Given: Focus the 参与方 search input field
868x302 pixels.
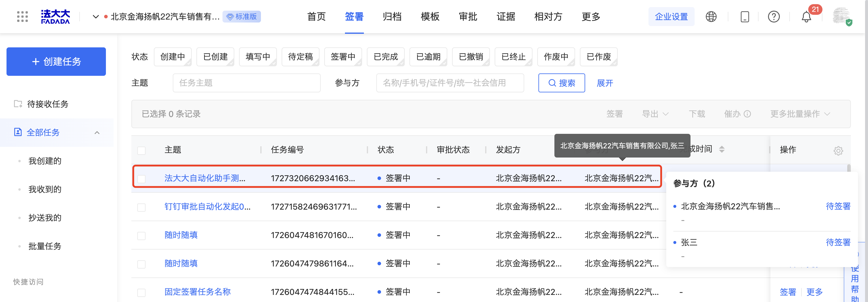Looking at the screenshot, I should click(450, 83).
